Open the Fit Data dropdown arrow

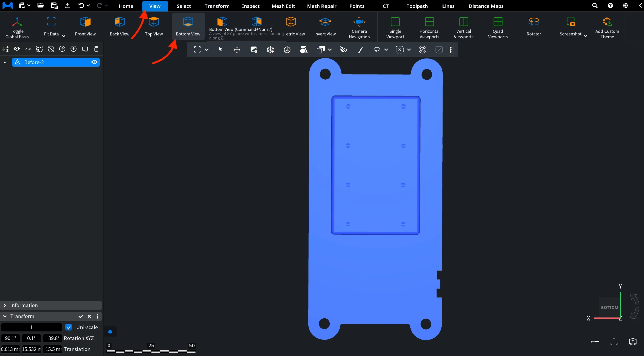click(64, 36)
